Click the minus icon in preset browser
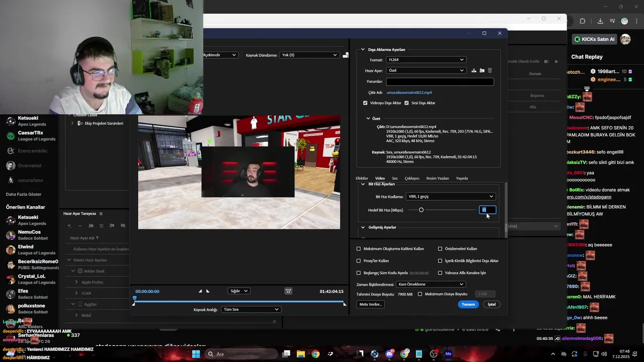The image size is (644, 362). tap(80, 226)
